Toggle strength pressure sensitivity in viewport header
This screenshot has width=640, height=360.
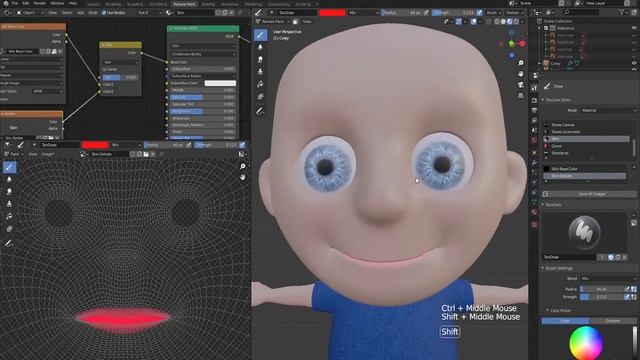[479, 13]
